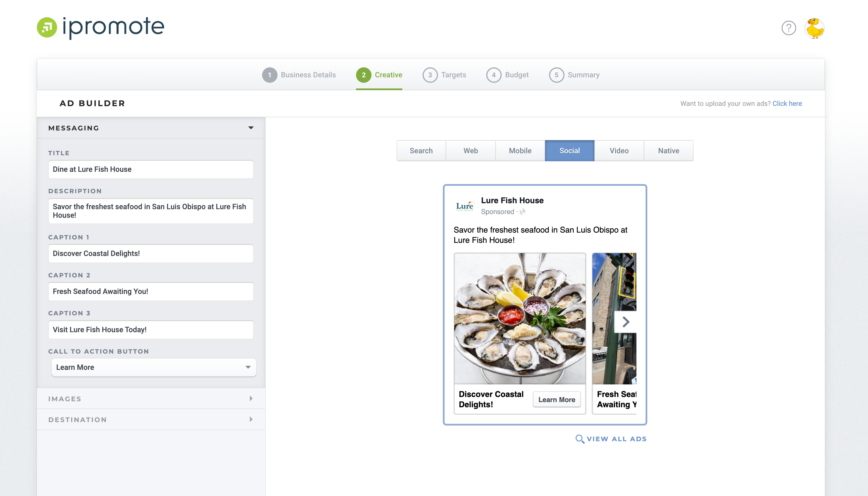Click the step 5 Summary circle
Image resolution: width=868 pixels, height=496 pixels.
(x=556, y=75)
